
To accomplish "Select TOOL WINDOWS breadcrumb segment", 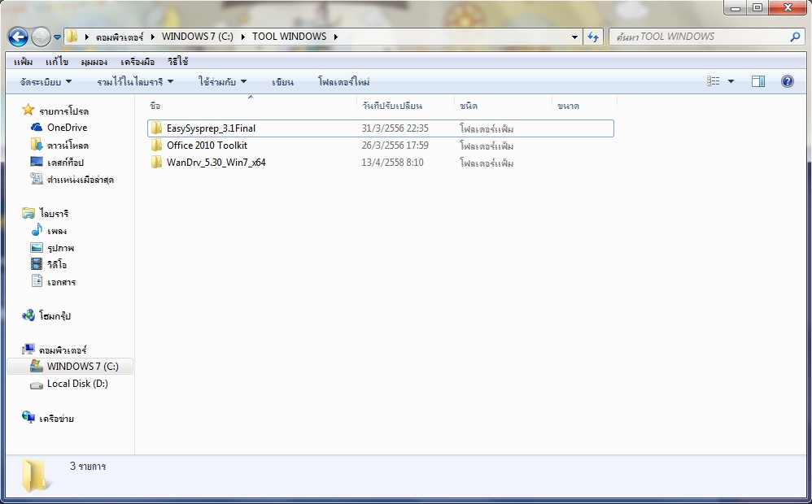I will coord(289,37).
